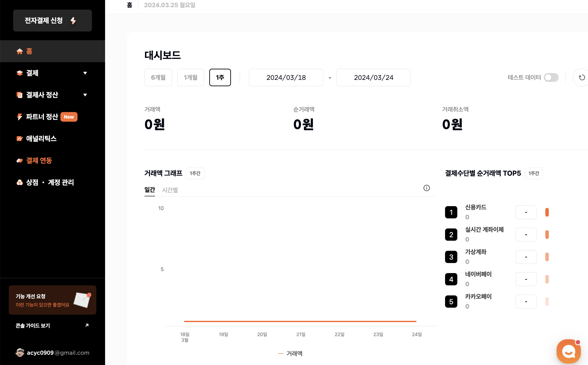Select the 6개월 period option

pyautogui.click(x=158, y=77)
